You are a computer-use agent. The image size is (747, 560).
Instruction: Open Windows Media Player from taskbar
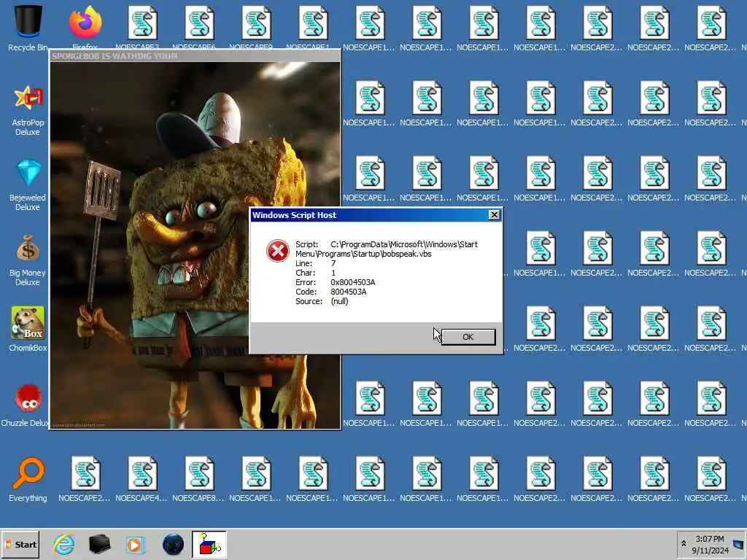tap(135, 544)
